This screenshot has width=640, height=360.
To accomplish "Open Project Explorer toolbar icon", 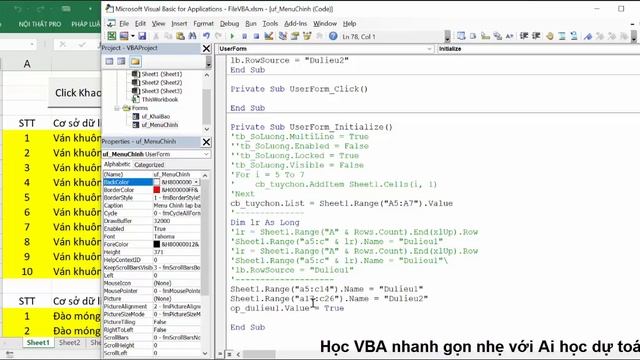I will pyautogui.click(x=282, y=36).
